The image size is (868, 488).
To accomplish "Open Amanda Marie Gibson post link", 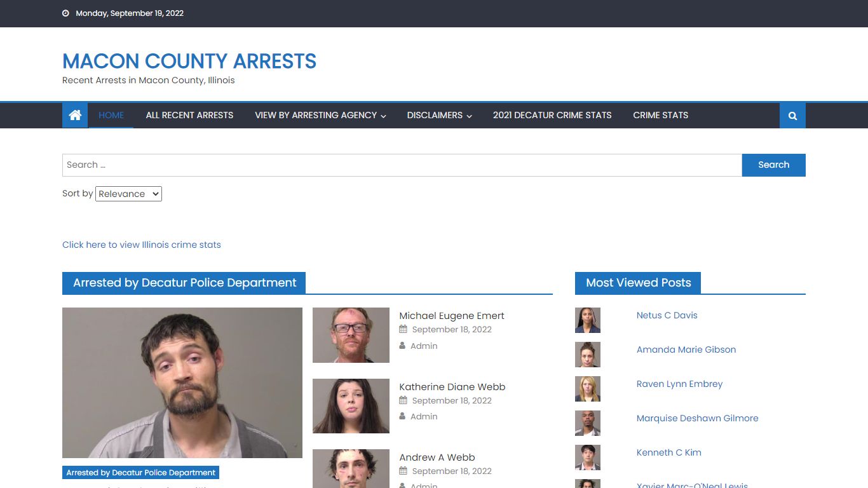I will (x=686, y=349).
